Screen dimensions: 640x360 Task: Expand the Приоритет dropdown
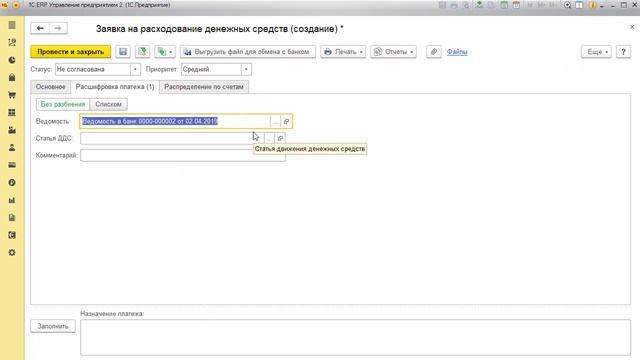pos(246,69)
